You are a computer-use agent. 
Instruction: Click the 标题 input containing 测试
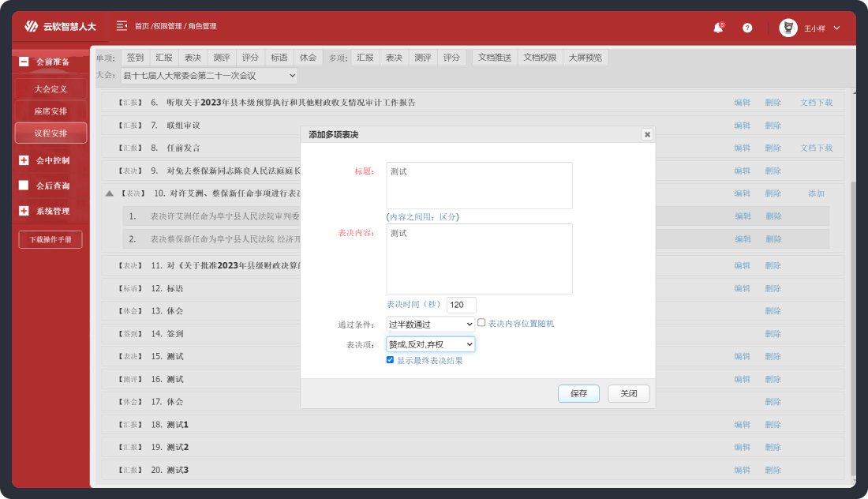click(477, 185)
